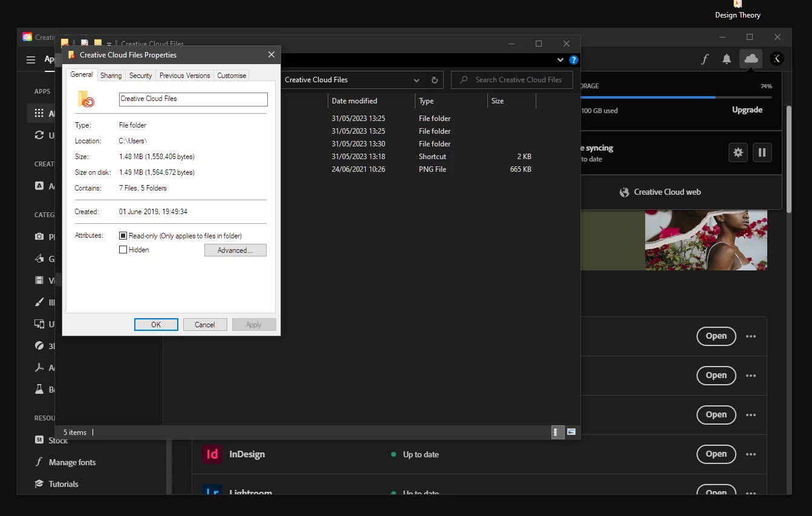The height and width of the screenshot is (516, 812).
Task: Open the account profile avatar
Action: tap(777, 59)
